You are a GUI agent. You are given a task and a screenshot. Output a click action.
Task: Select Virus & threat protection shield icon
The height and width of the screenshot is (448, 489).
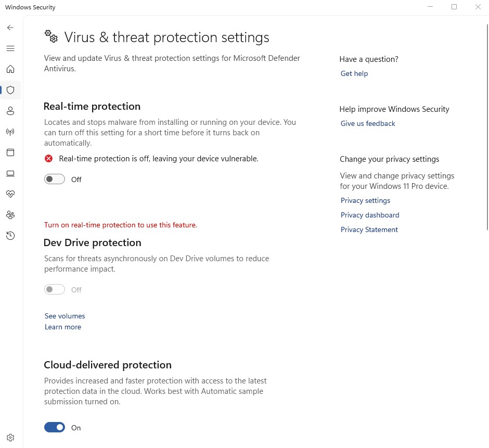[10, 90]
